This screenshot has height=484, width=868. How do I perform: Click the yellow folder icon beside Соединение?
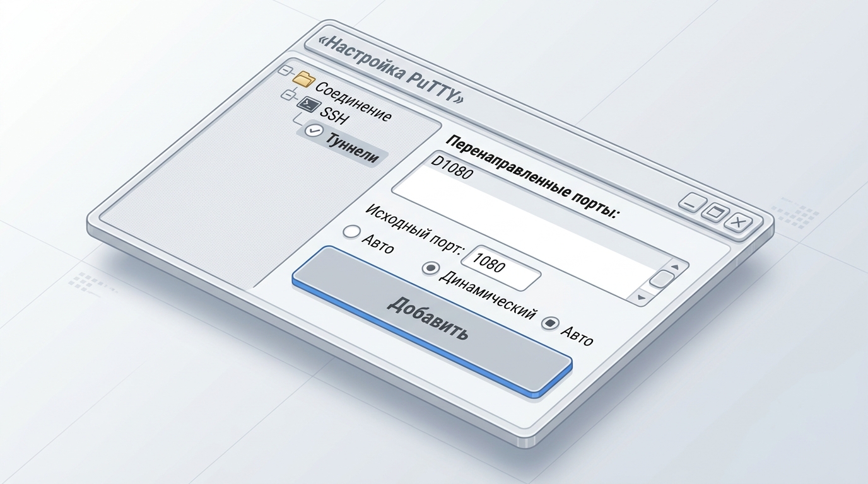click(304, 79)
